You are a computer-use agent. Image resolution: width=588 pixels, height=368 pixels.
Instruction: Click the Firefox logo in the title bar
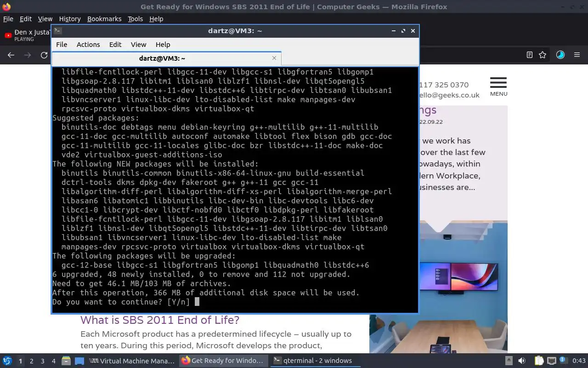pos(6,7)
